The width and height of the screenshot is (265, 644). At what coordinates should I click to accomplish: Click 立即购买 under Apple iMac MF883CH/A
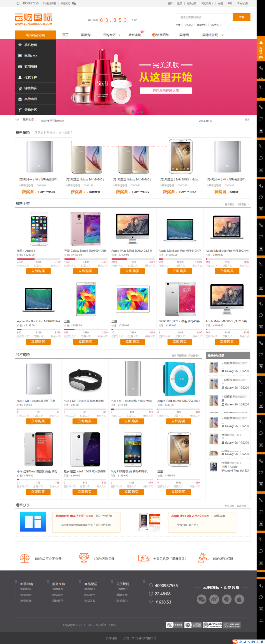click(132, 271)
